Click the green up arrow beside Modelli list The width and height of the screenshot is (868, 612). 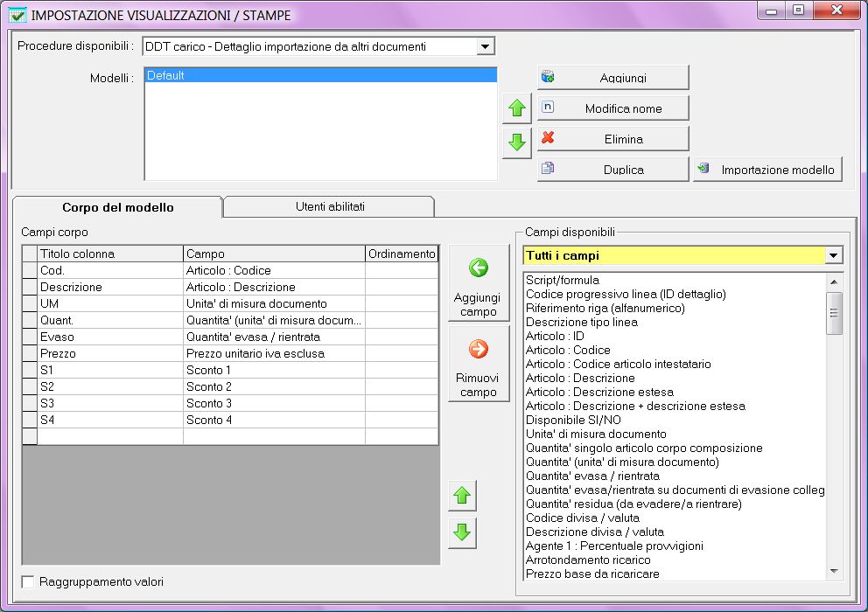click(517, 109)
